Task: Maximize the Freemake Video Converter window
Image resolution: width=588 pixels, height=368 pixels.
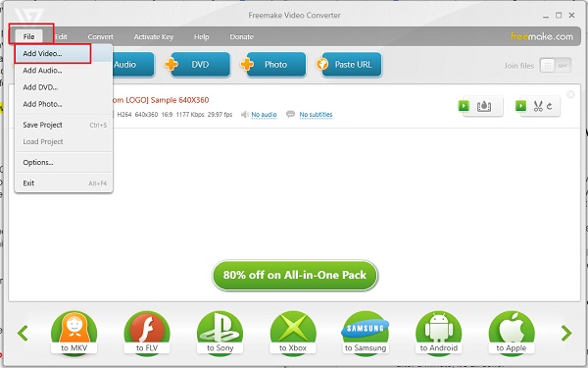Action: point(559,16)
